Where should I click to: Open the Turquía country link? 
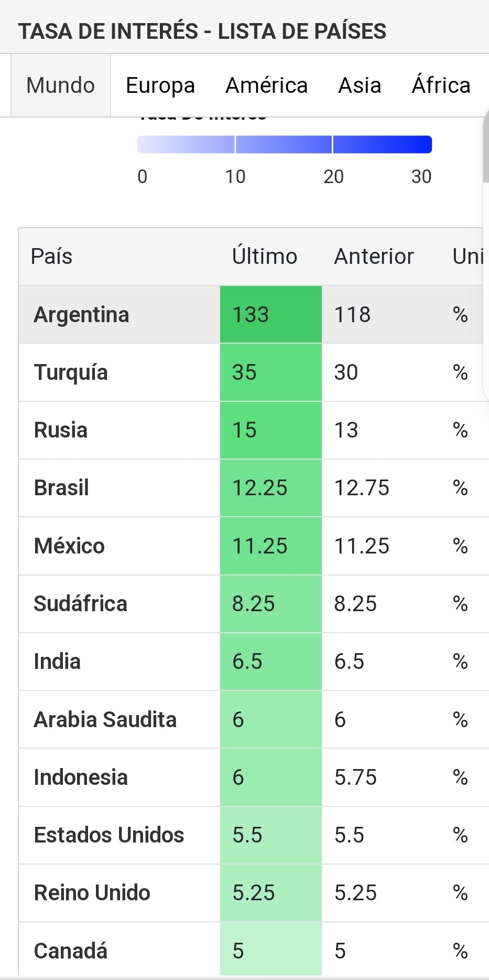click(x=71, y=372)
